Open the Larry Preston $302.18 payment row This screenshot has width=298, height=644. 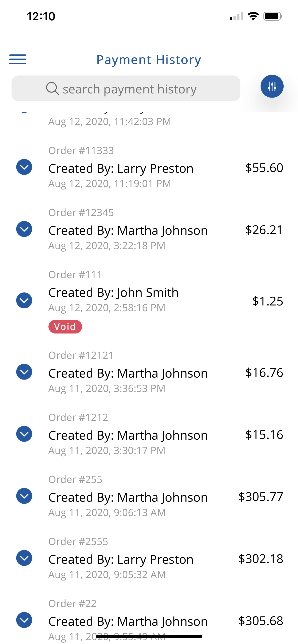149,558
